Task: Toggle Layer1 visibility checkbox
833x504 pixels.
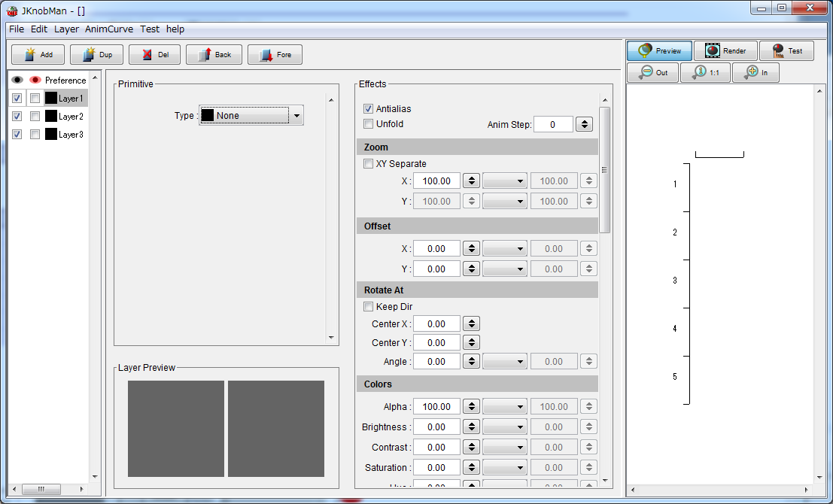Action: pos(17,99)
